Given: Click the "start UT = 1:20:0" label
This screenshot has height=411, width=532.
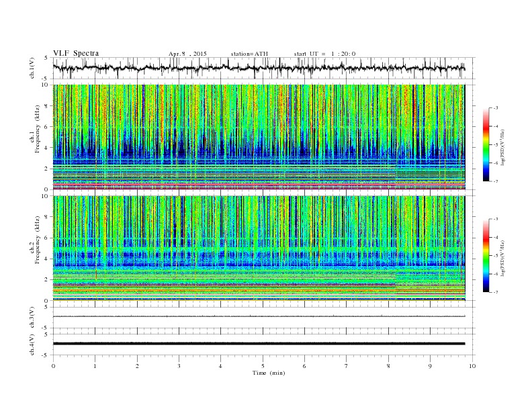Looking at the screenshot, I should (324, 54).
